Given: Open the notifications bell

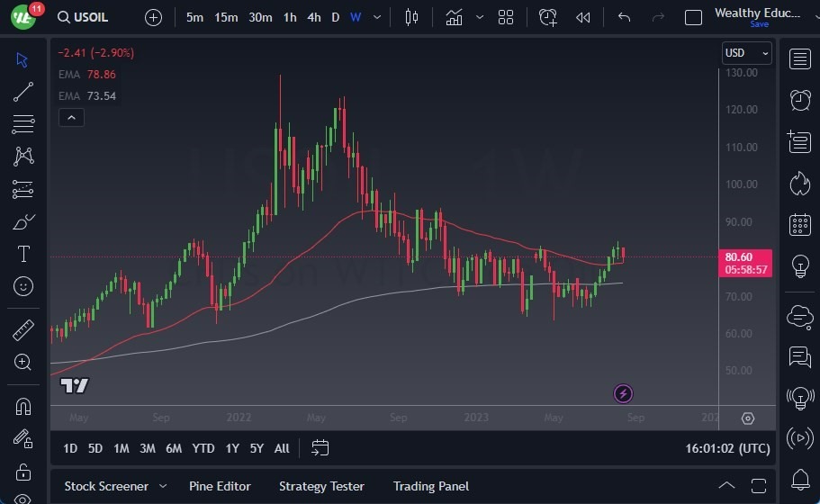Looking at the screenshot, I should click(x=800, y=479).
